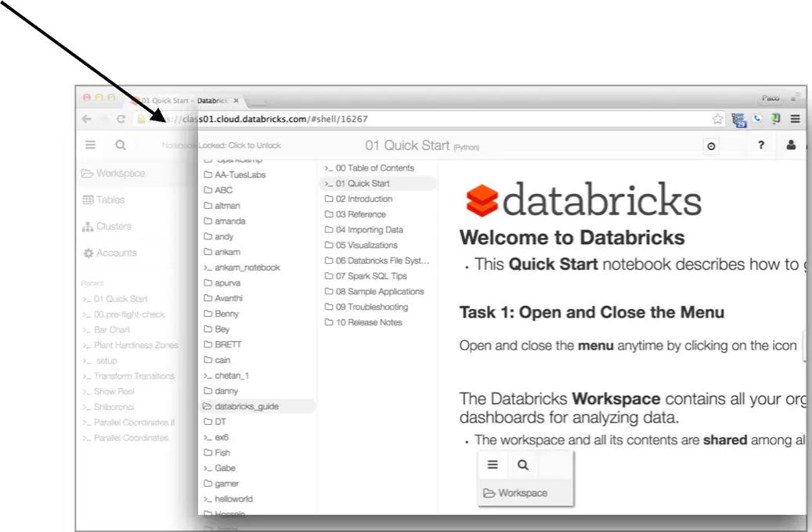Open the 04 Importing Data folder

coord(363,230)
